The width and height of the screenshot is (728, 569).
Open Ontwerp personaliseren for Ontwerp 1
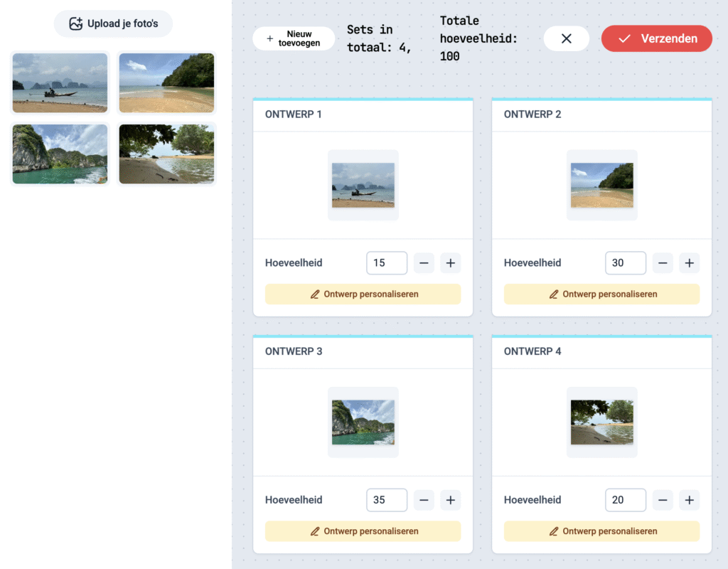tap(363, 294)
